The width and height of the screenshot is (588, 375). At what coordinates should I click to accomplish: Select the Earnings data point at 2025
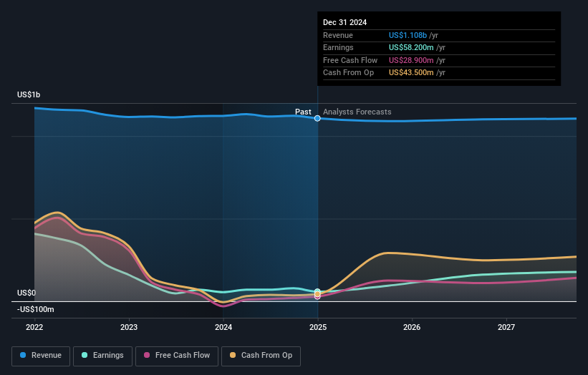pos(317,291)
